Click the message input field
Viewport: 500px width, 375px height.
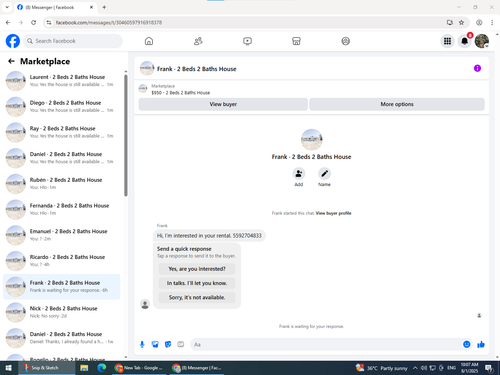click(327, 344)
